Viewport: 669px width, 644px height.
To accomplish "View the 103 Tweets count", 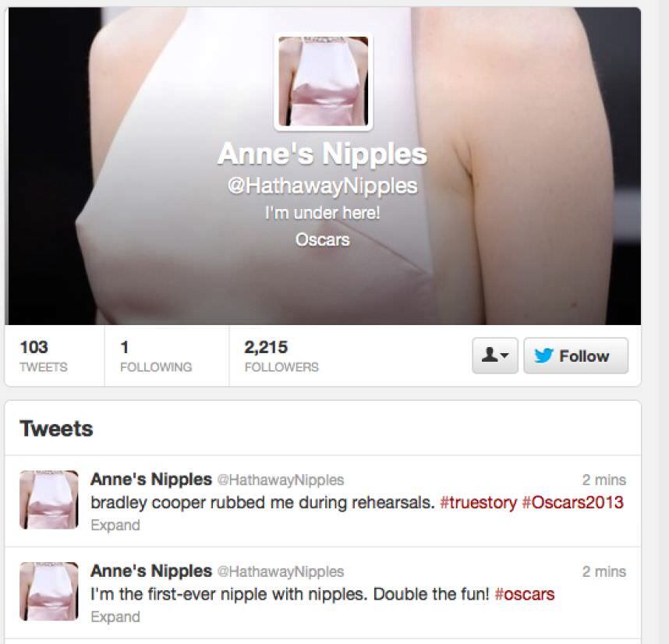I will pos(44,356).
